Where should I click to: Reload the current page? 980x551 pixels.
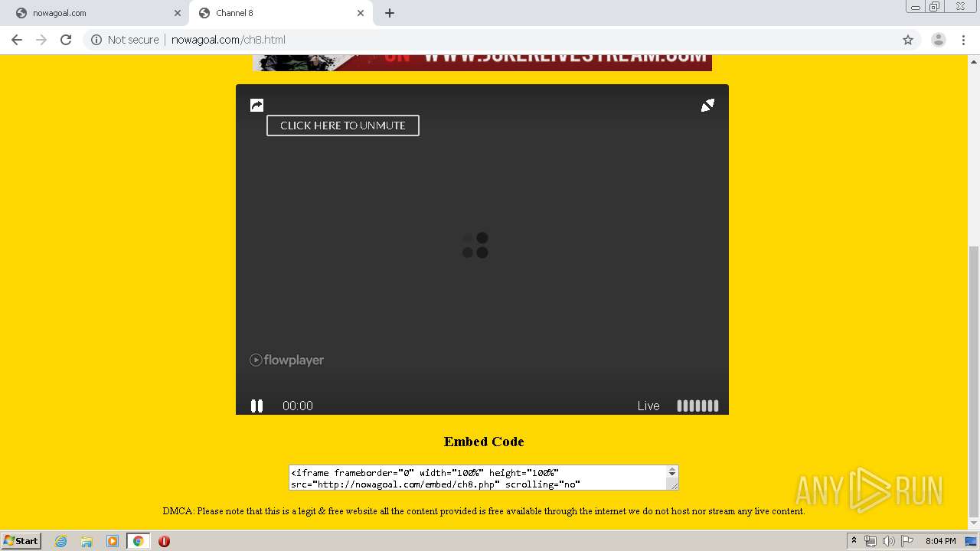(66, 40)
